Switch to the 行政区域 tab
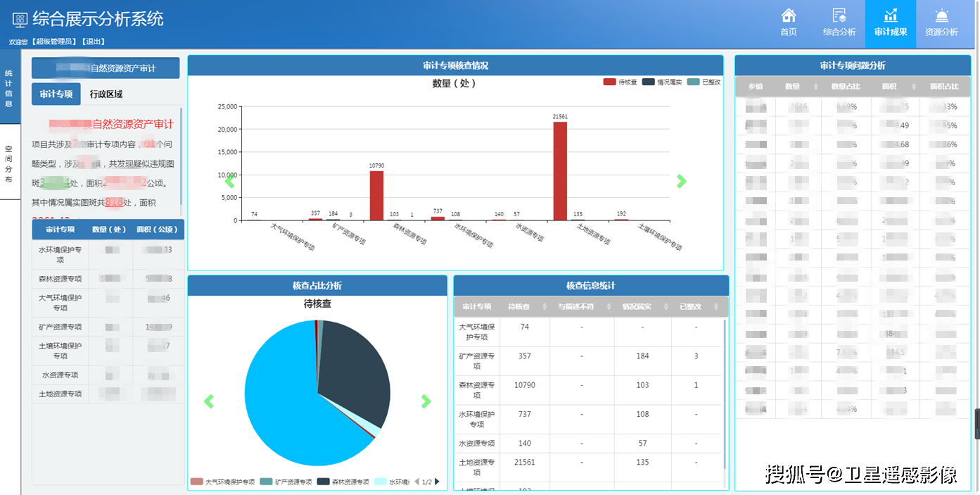This screenshot has width=980, height=495. click(x=106, y=94)
